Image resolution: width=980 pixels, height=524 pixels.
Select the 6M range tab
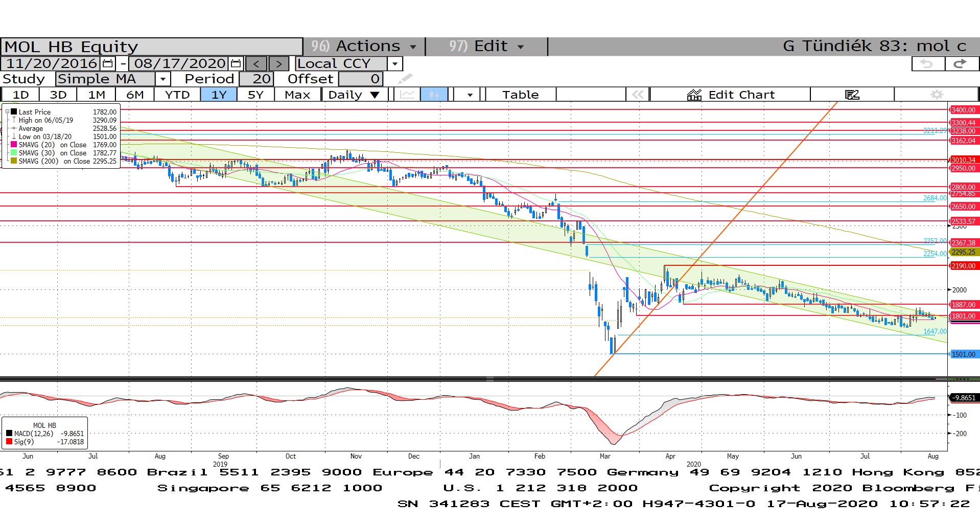[x=135, y=95]
